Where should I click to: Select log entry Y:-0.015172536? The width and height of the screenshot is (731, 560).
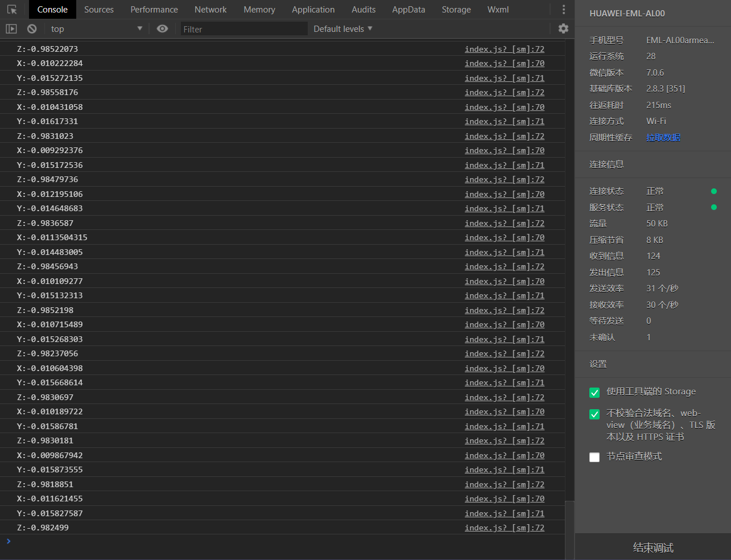pos(50,165)
